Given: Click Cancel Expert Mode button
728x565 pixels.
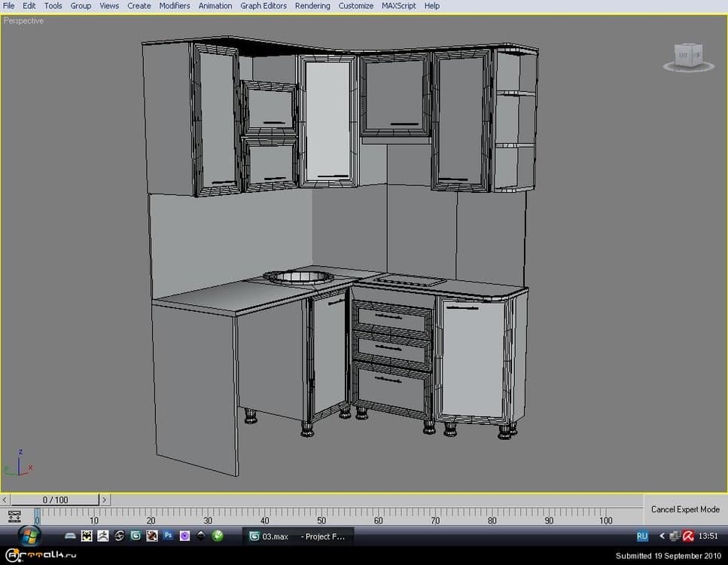Looking at the screenshot, I should 685,509.
